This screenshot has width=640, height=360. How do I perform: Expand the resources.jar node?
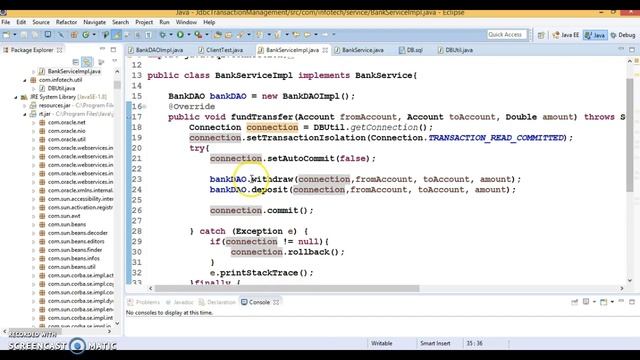[24, 106]
